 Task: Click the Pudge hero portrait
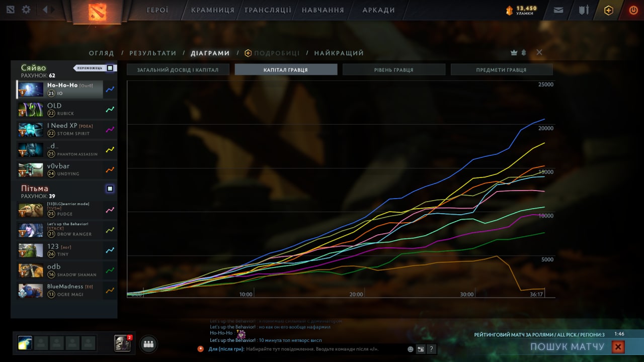pyautogui.click(x=31, y=210)
